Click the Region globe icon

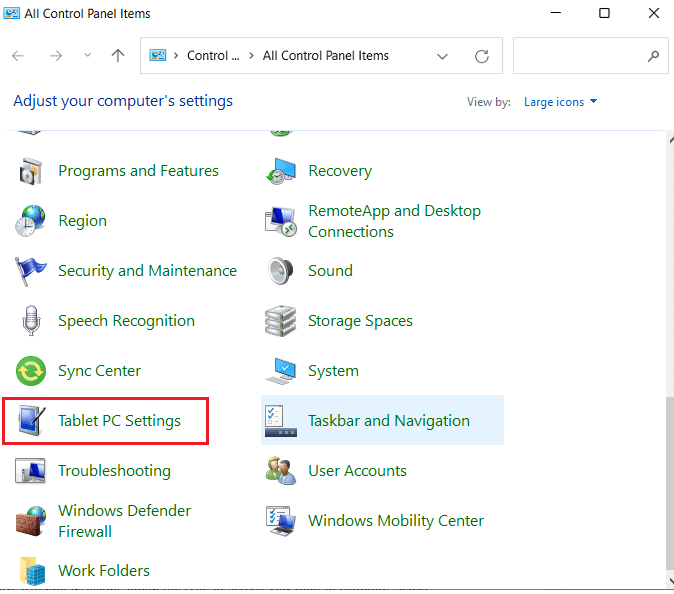[32, 221]
